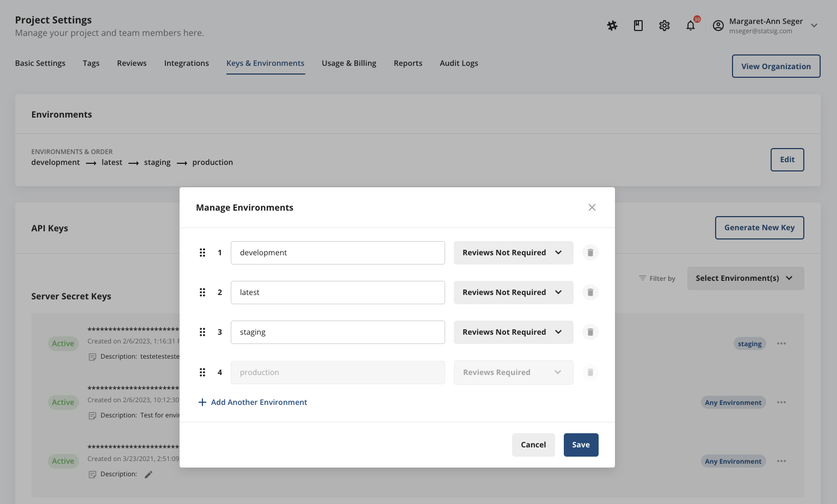The image size is (837, 504).
Task: Switch to Reviews tab
Action: coord(132,63)
